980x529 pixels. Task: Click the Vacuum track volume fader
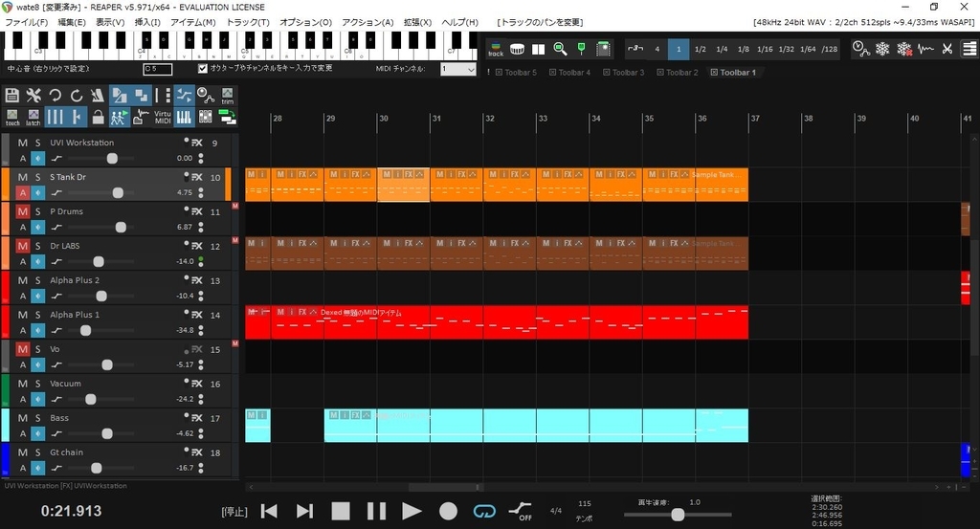[x=91, y=399]
